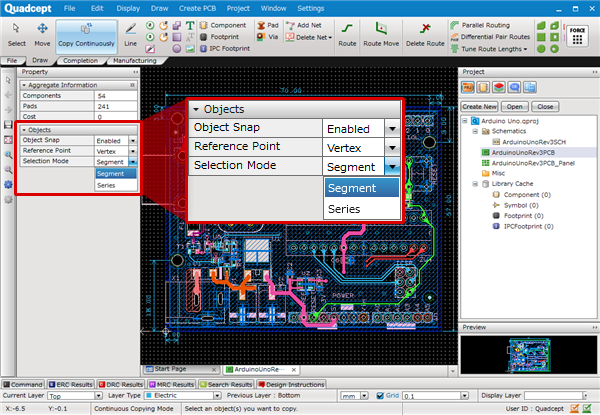Activate the Delete Route tool
This screenshot has height=415, width=600.
pos(425,34)
